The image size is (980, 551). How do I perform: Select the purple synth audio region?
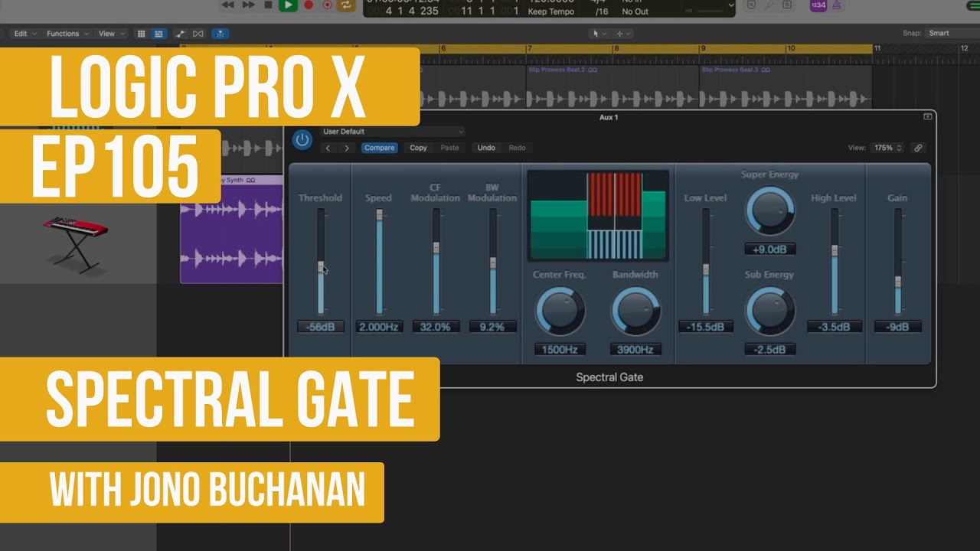(x=231, y=230)
